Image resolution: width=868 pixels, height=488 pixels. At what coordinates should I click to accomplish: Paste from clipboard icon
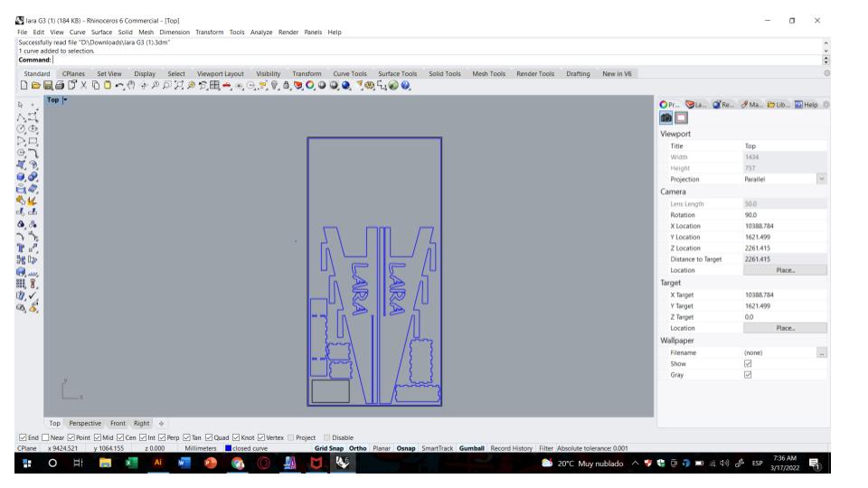[x=108, y=85]
